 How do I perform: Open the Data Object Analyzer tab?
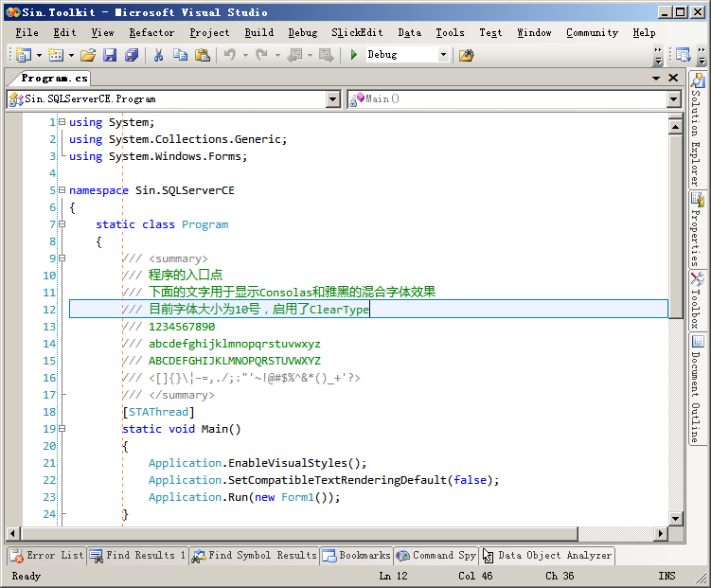tap(547, 556)
